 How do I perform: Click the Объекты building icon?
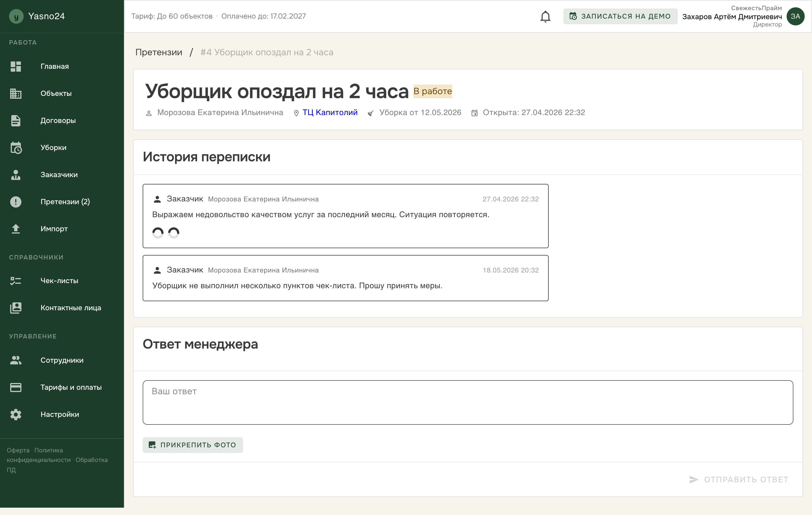[16, 93]
